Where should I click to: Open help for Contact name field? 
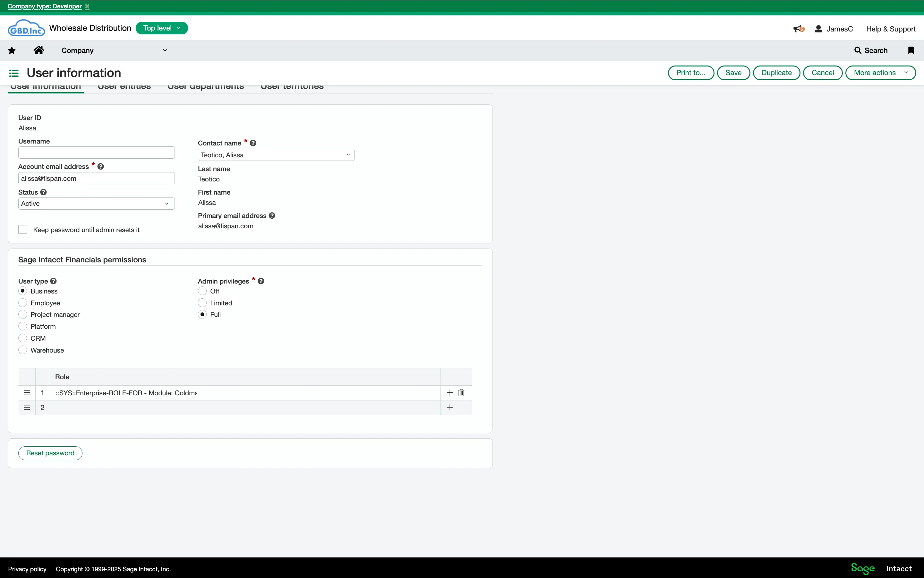click(x=253, y=143)
